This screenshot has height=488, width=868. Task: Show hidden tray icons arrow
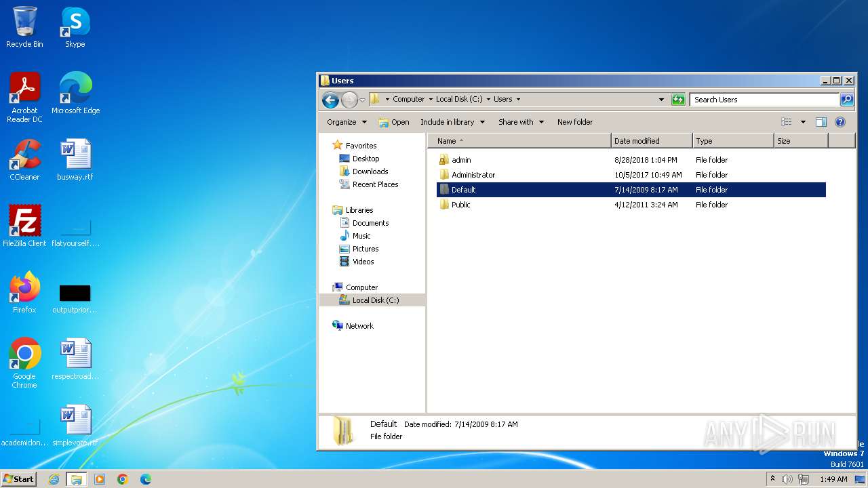773,479
